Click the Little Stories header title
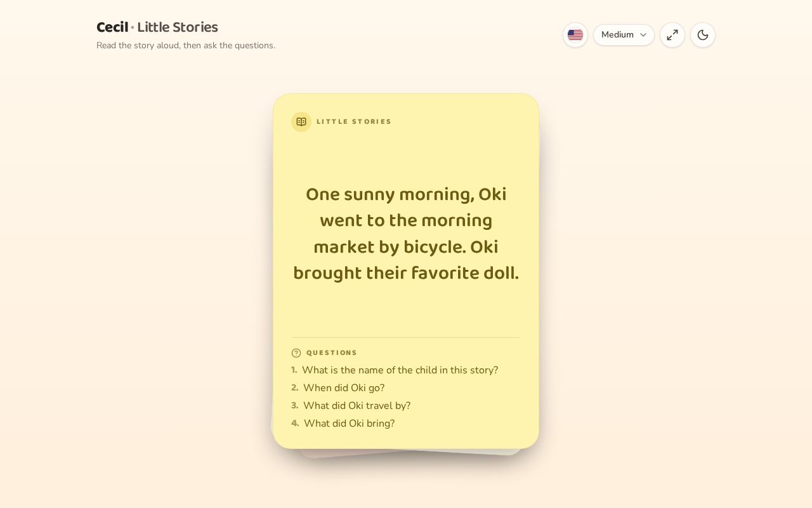This screenshot has width=812, height=508. click(x=178, y=27)
